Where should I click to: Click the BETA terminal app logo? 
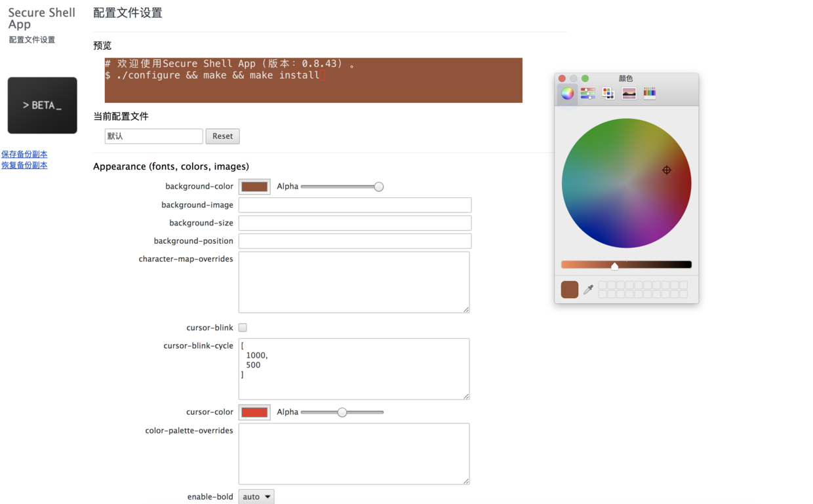43,106
